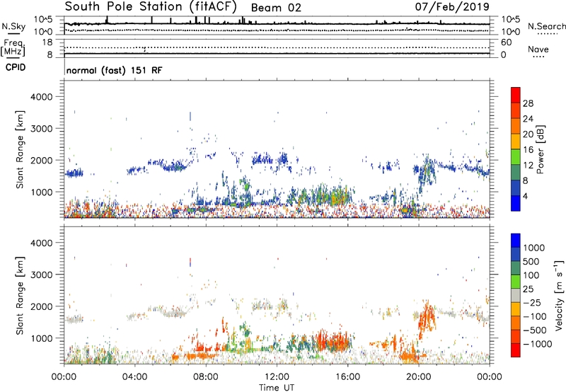Click the 'CPID' row label
Image resolution: width=566 pixels, height=392 pixels.
[x=16, y=67]
